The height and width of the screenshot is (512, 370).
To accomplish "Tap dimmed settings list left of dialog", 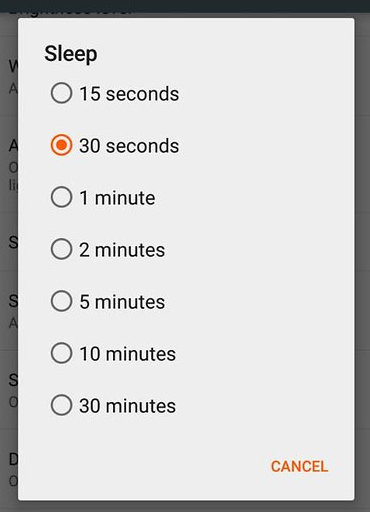I will point(9,260).
